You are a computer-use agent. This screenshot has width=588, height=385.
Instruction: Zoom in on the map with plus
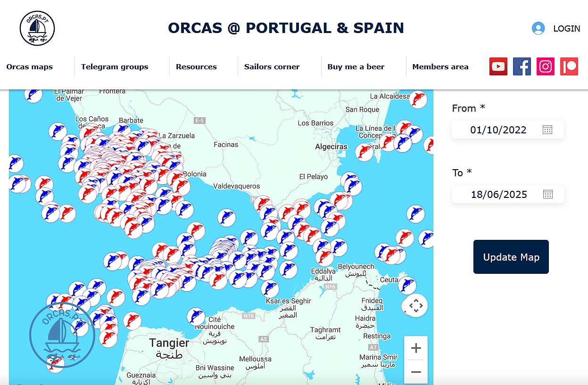click(416, 348)
